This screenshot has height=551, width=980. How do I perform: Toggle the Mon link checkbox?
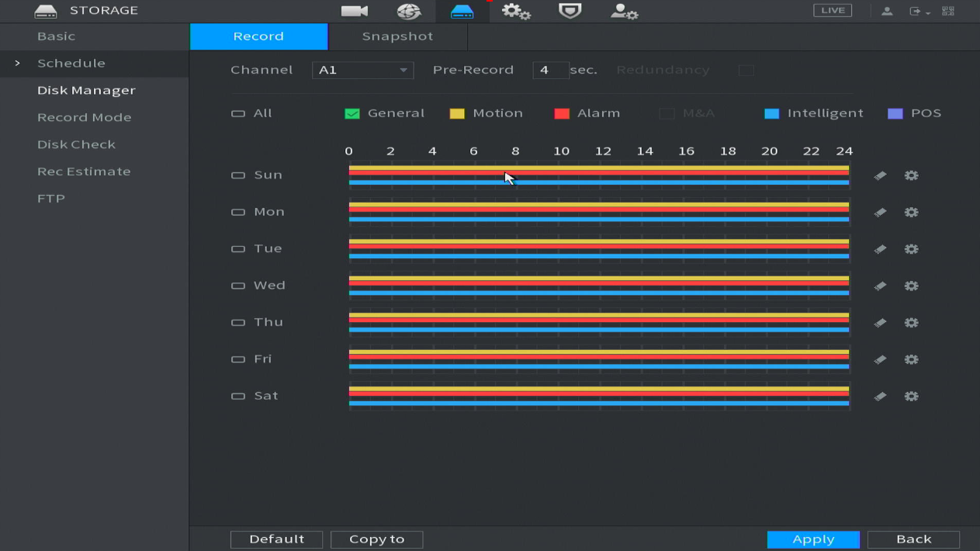(x=237, y=212)
